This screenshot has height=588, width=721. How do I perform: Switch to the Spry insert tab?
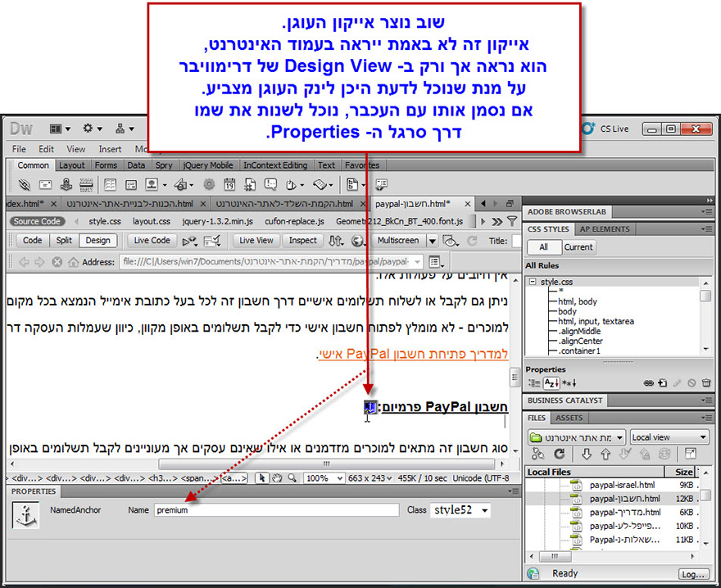pos(164,165)
